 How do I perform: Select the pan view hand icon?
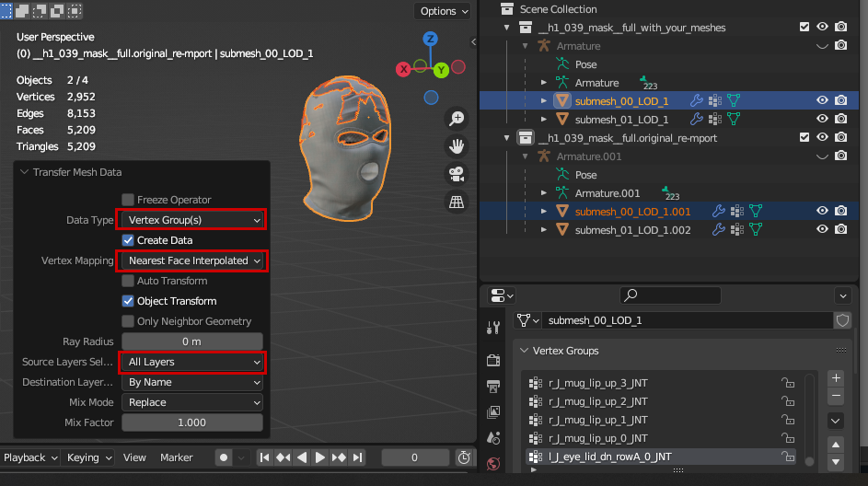[x=457, y=145]
